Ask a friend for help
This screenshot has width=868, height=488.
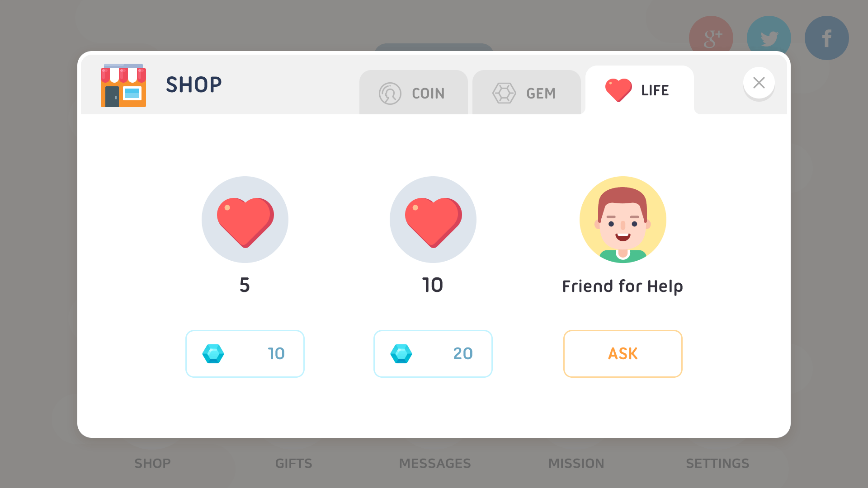point(623,354)
